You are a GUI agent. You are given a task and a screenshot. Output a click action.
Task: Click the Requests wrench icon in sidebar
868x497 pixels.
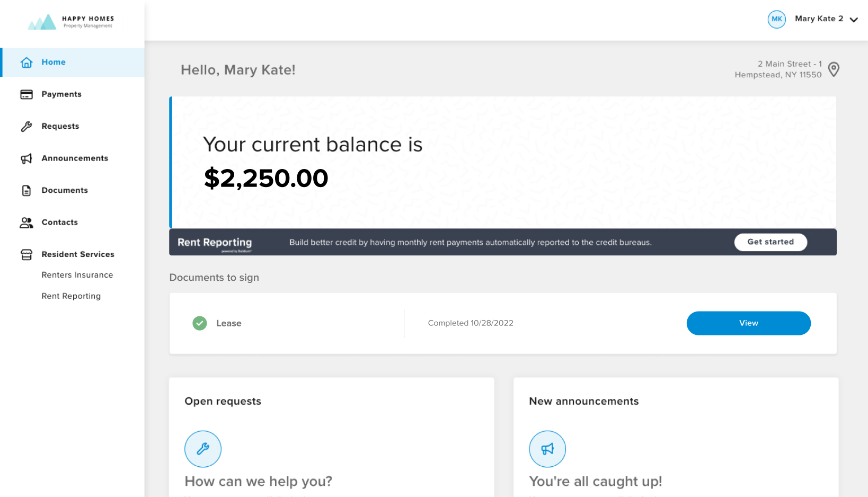tap(26, 127)
